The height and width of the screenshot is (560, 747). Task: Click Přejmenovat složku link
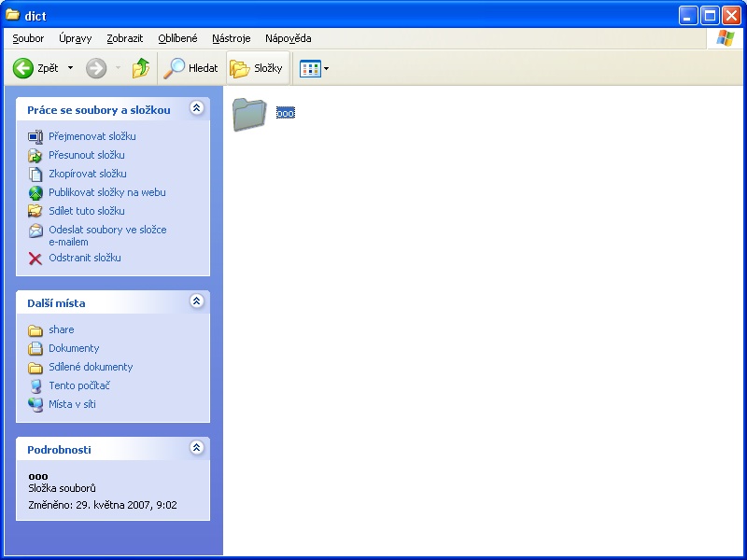92,136
